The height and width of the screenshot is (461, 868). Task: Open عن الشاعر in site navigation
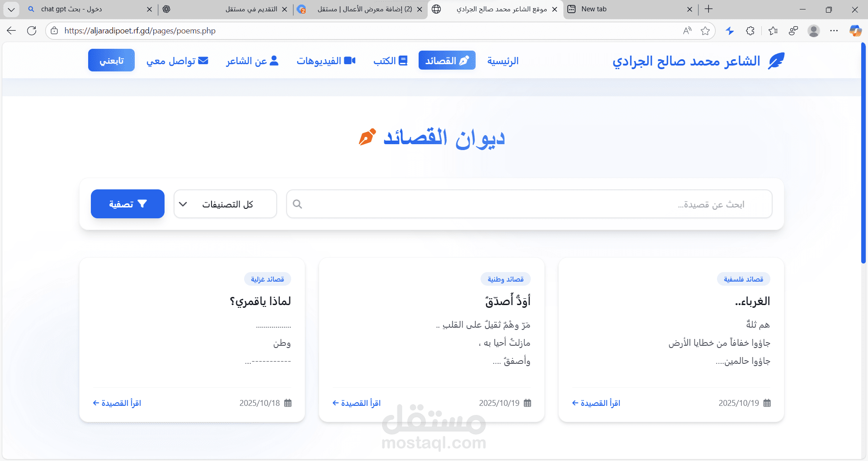[252, 61]
